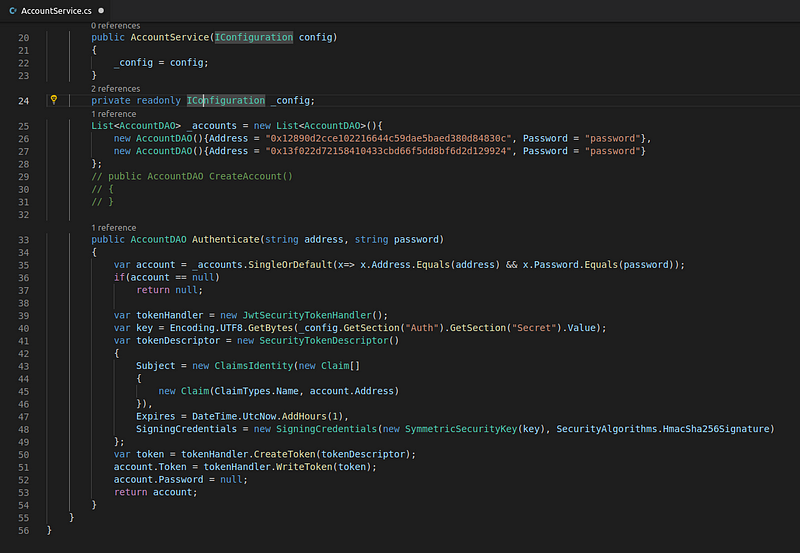The height and width of the screenshot is (553, 800).
Task: Select the AccountService.cs editor tab
Action: pyautogui.click(x=56, y=10)
